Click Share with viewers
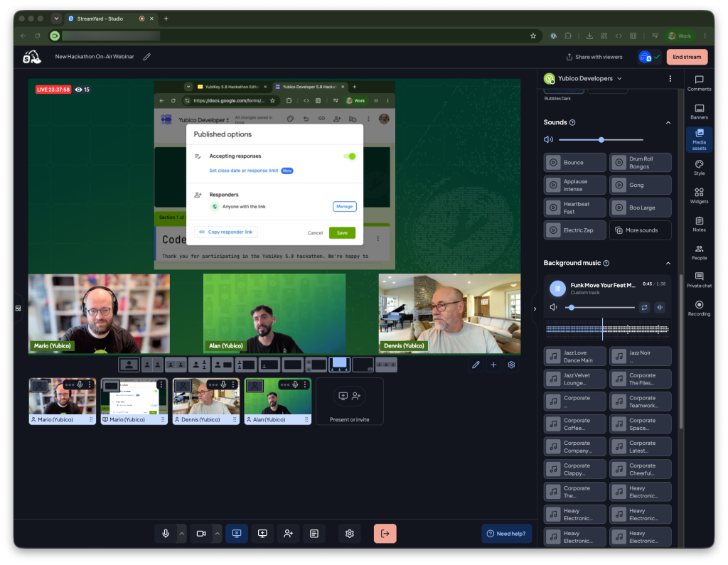Viewport: 728px width, 565px height. (x=594, y=57)
